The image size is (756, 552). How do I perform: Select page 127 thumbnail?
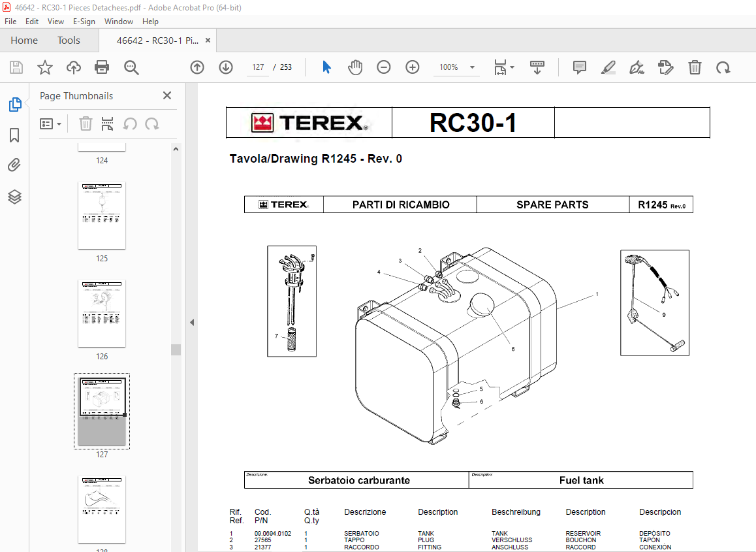tap(102, 411)
